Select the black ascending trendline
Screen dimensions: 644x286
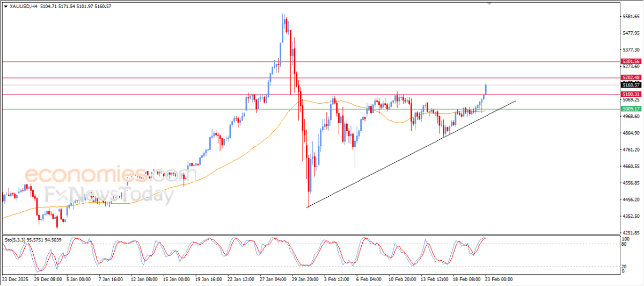coord(411,154)
